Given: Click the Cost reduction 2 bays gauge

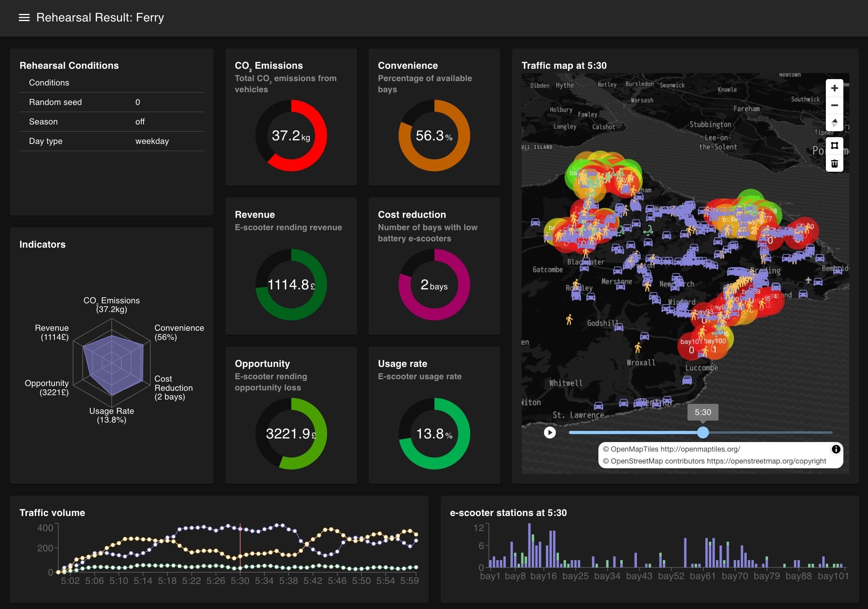Looking at the screenshot, I should [434, 285].
